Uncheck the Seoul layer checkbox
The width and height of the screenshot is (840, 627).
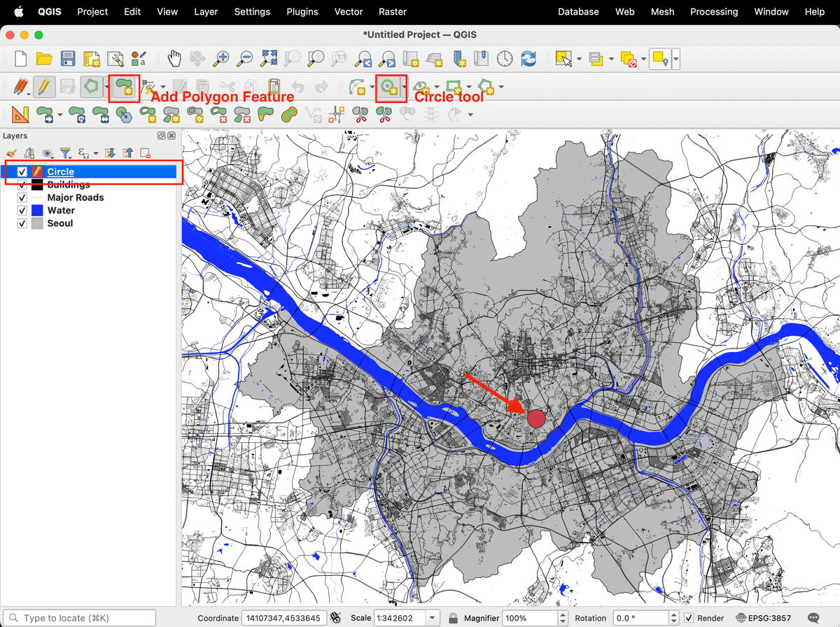tap(22, 223)
